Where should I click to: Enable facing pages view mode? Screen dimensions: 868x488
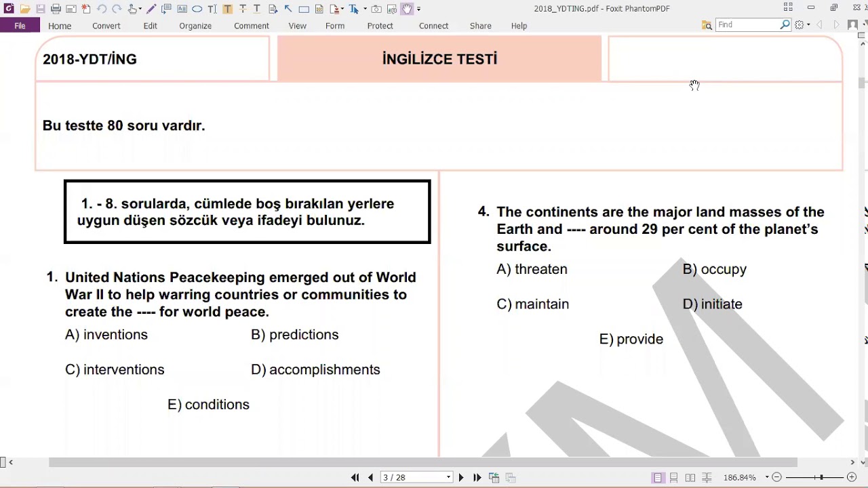coord(690,478)
